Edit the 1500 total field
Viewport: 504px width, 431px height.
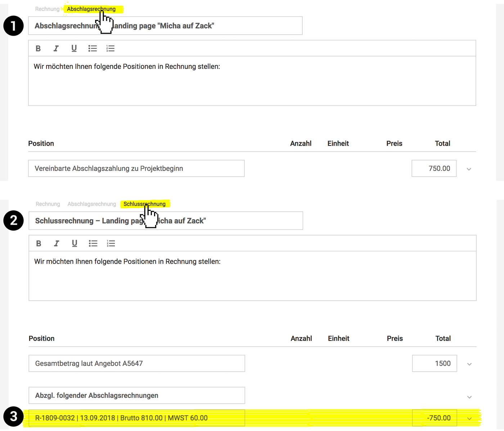pos(435,363)
